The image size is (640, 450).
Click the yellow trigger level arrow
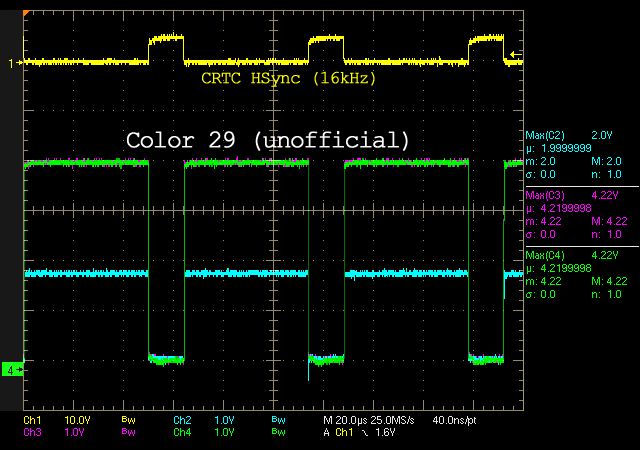(x=516, y=54)
